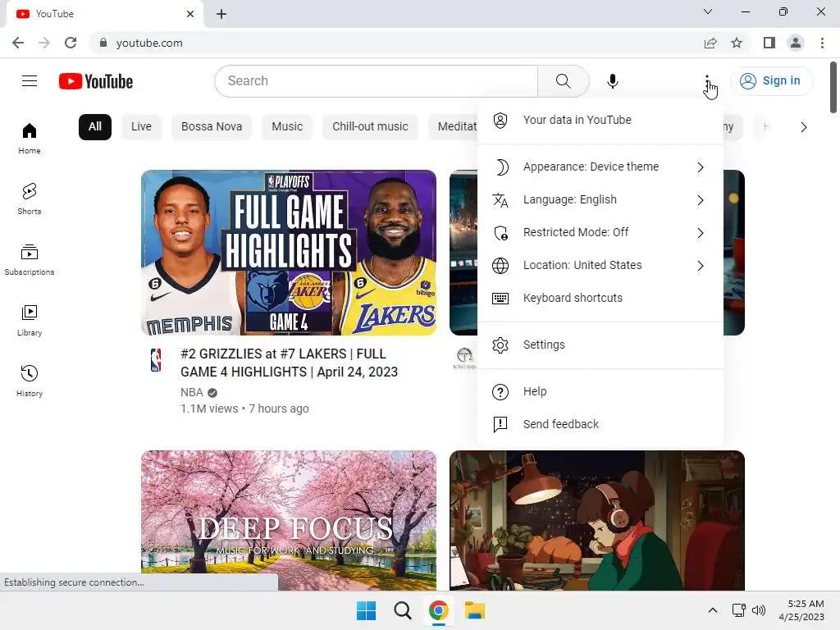Click the YouTube logo
The width and height of the screenshot is (840, 630).
(96, 81)
